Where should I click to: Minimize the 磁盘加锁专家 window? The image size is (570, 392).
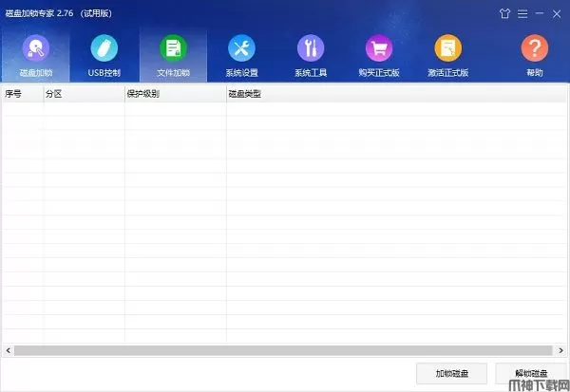(540, 13)
